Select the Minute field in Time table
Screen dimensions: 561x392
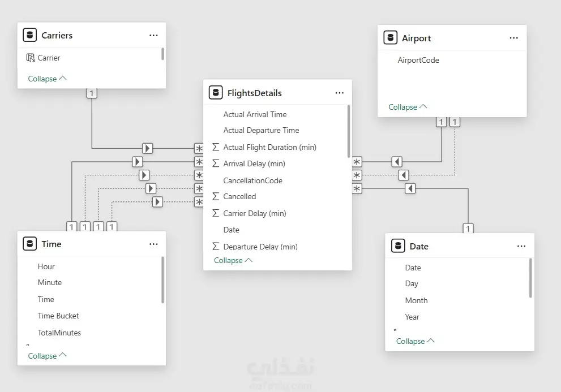click(50, 282)
